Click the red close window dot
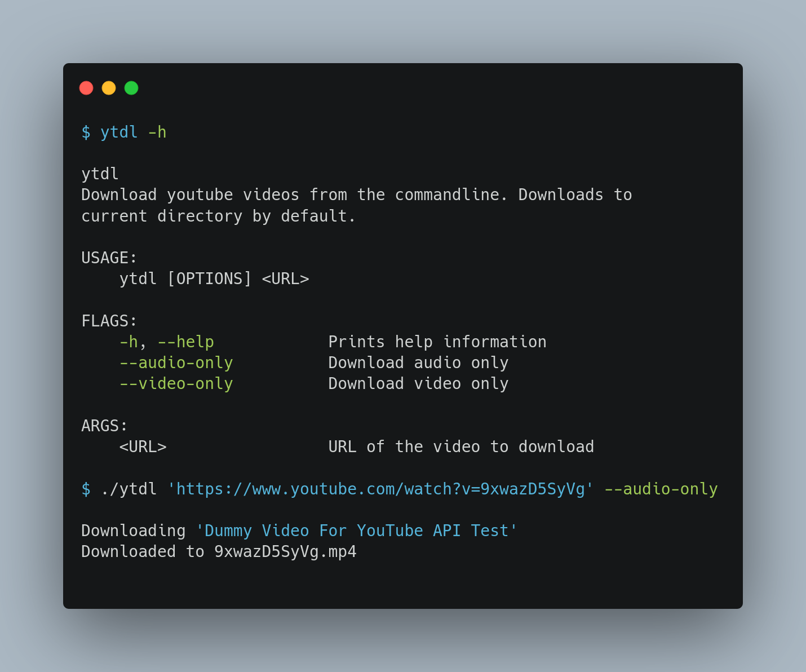This screenshot has height=672, width=806. pyautogui.click(x=86, y=88)
